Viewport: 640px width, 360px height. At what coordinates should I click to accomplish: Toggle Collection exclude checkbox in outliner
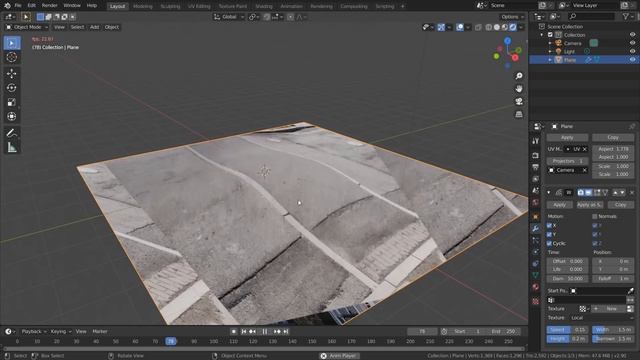click(550, 35)
